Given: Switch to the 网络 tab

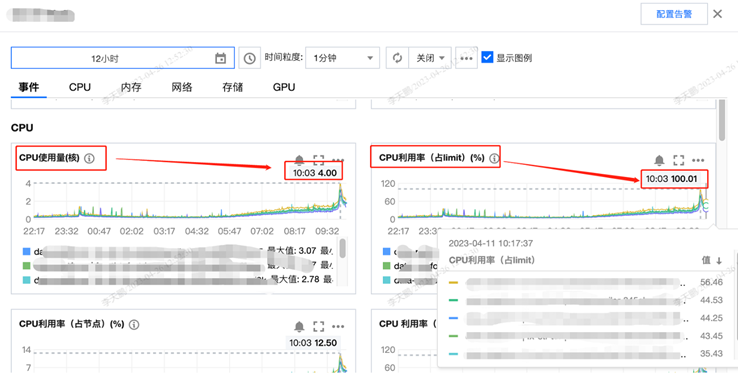Looking at the screenshot, I should pyautogui.click(x=182, y=87).
